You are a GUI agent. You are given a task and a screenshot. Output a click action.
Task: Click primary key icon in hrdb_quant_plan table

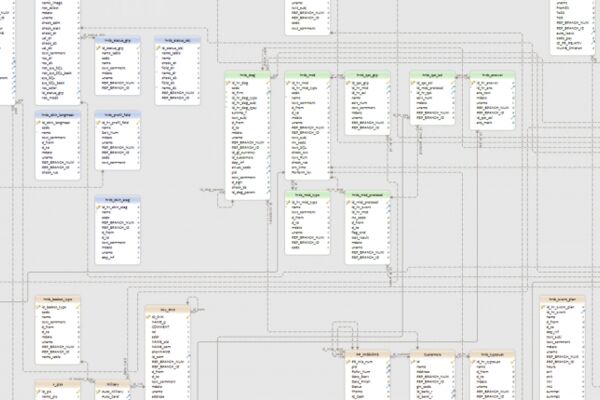point(543,307)
